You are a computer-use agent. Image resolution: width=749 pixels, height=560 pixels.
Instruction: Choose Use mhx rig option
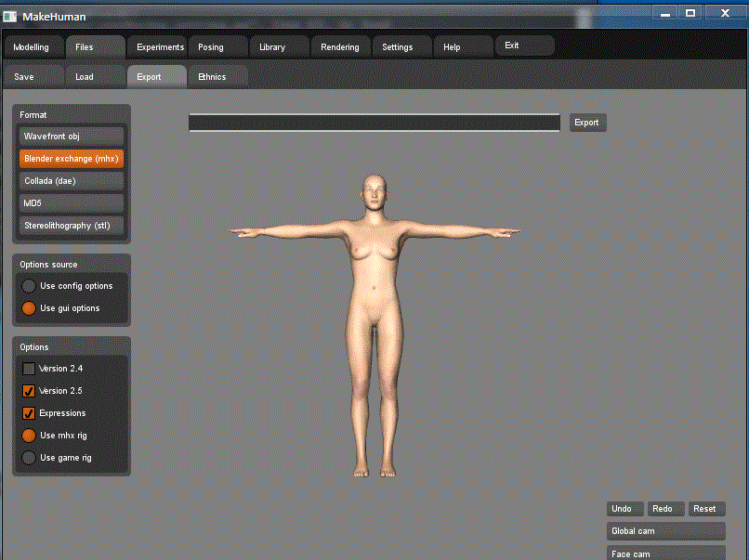click(29, 436)
